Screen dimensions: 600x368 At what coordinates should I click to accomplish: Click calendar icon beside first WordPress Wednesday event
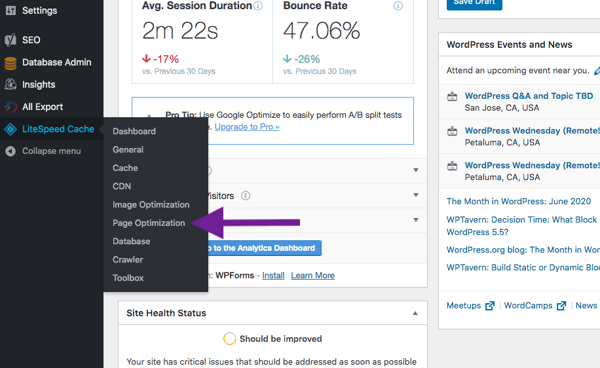[452, 131]
